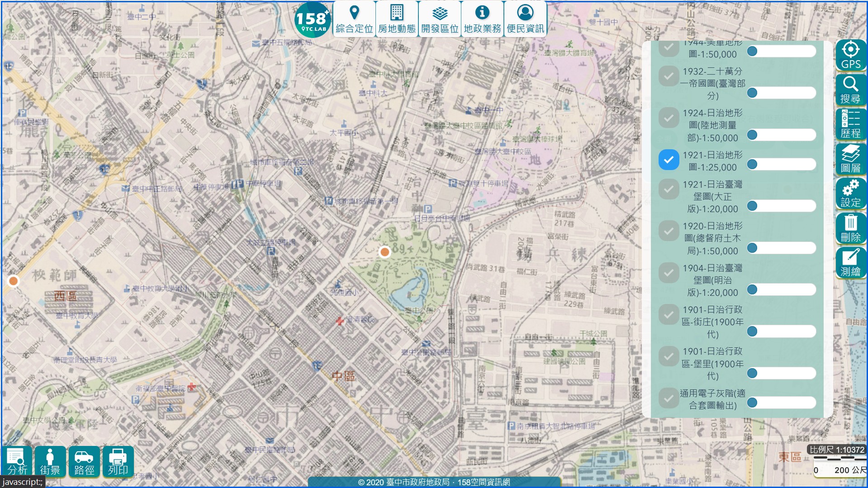The image size is (868, 488).
Task: Adjust opacity slider for 1932 帝國圖
Action: pos(781,93)
